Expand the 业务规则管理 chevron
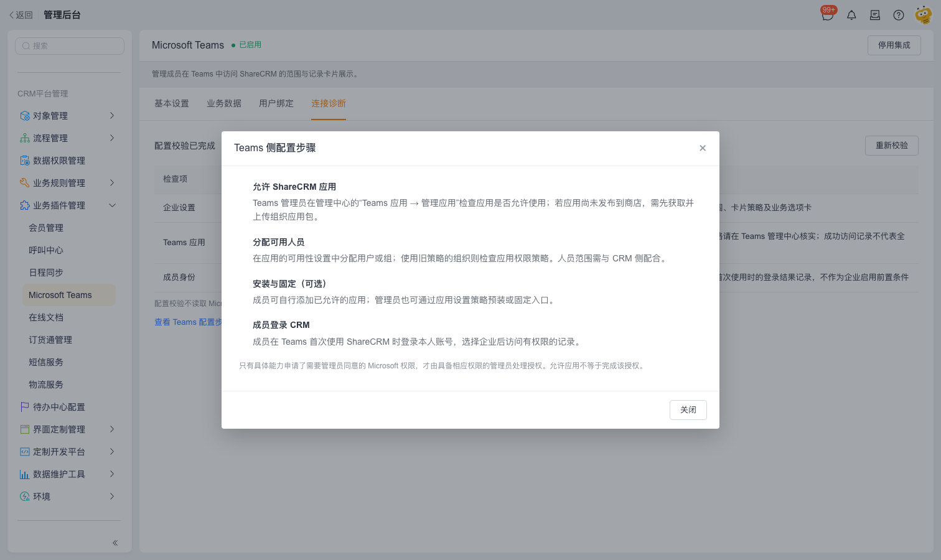This screenshot has width=941, height=560. tap(112, 183)
